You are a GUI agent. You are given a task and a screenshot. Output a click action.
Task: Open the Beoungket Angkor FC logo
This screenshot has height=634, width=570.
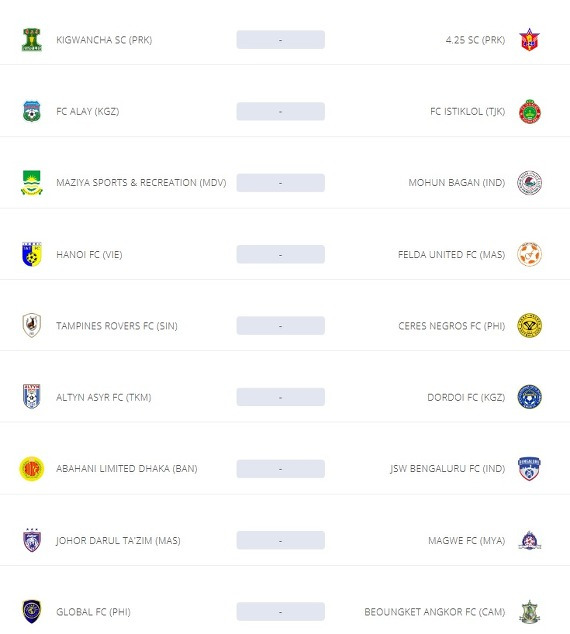530,611
